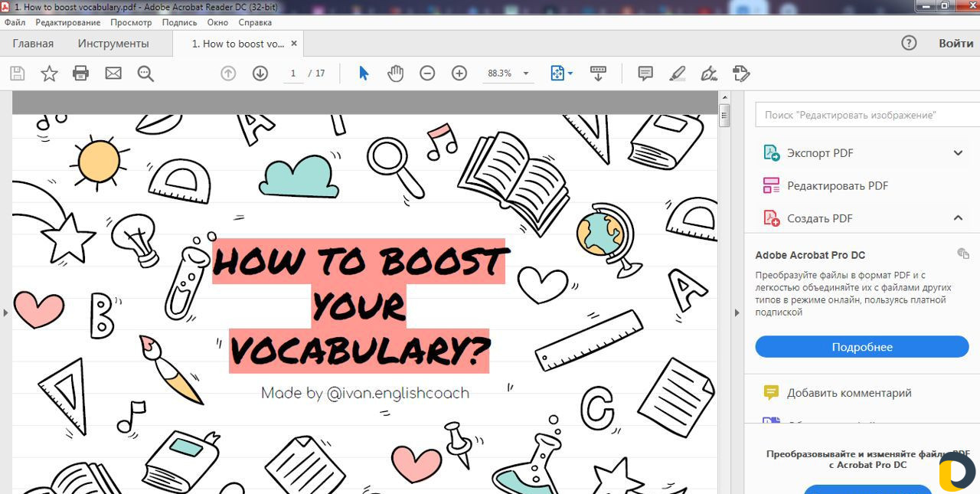The width and height of the screenshot is (980, 494).
Task: Click the email envelope icon
Action: [113, 74]
